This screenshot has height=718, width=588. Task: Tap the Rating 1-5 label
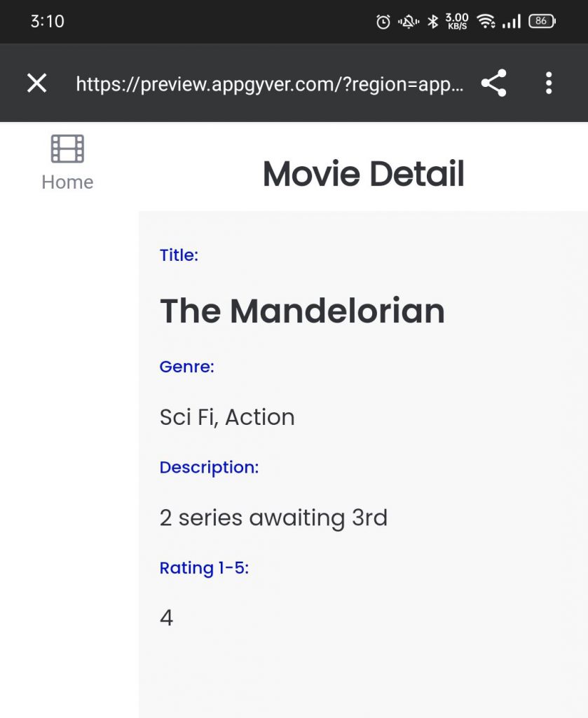[x=204, y=568]
